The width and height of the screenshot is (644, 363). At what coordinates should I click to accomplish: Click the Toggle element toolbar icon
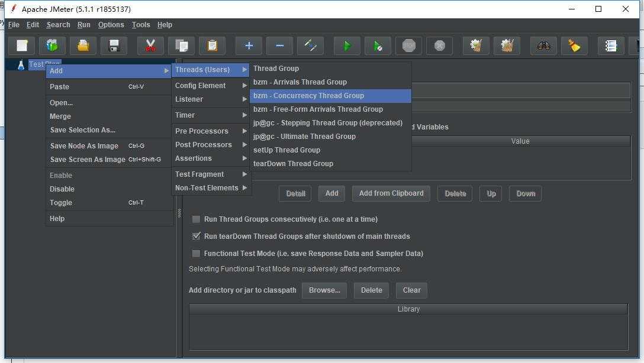(x=311, y=46)
